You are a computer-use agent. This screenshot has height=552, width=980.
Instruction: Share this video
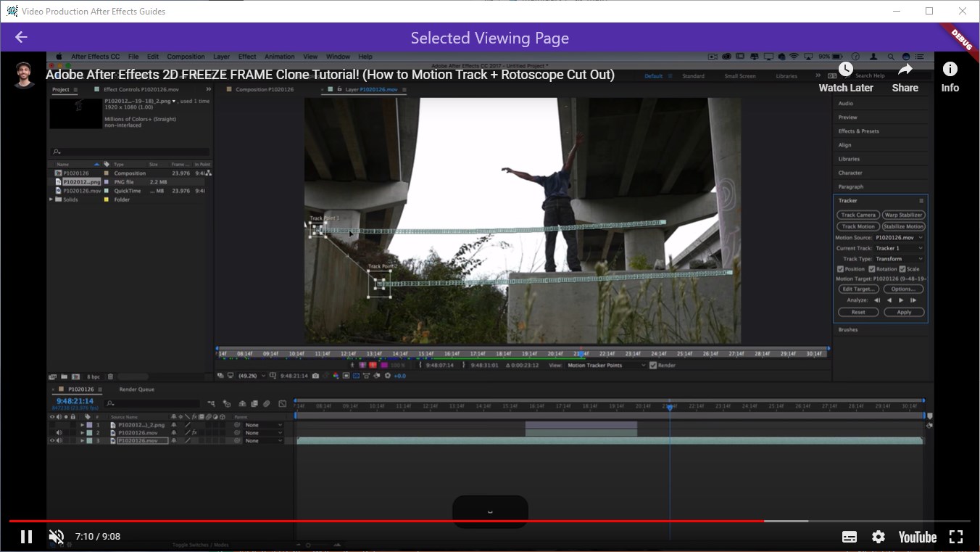[x=905, y=78]
